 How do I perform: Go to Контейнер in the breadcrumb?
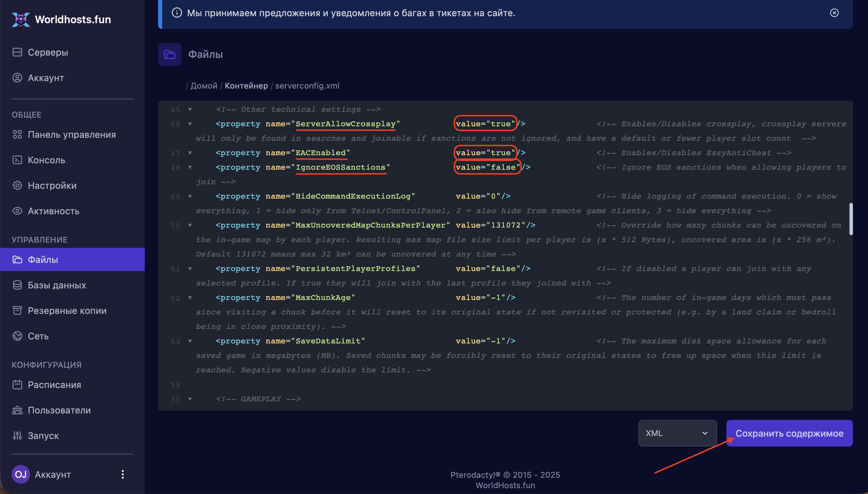[246, 85]
